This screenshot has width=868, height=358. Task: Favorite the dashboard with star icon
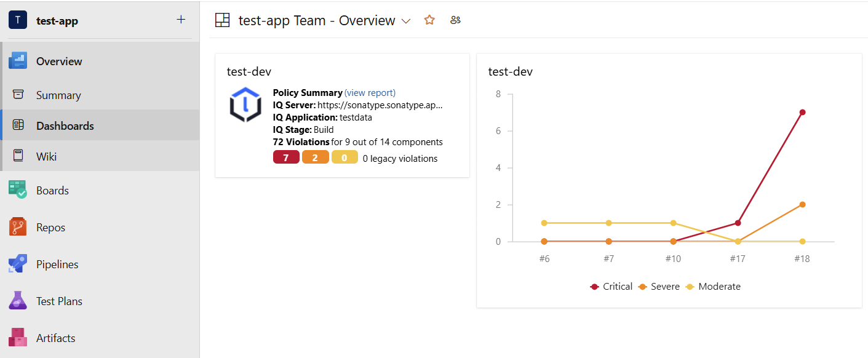pyautogui.click(x=429, y=20)
